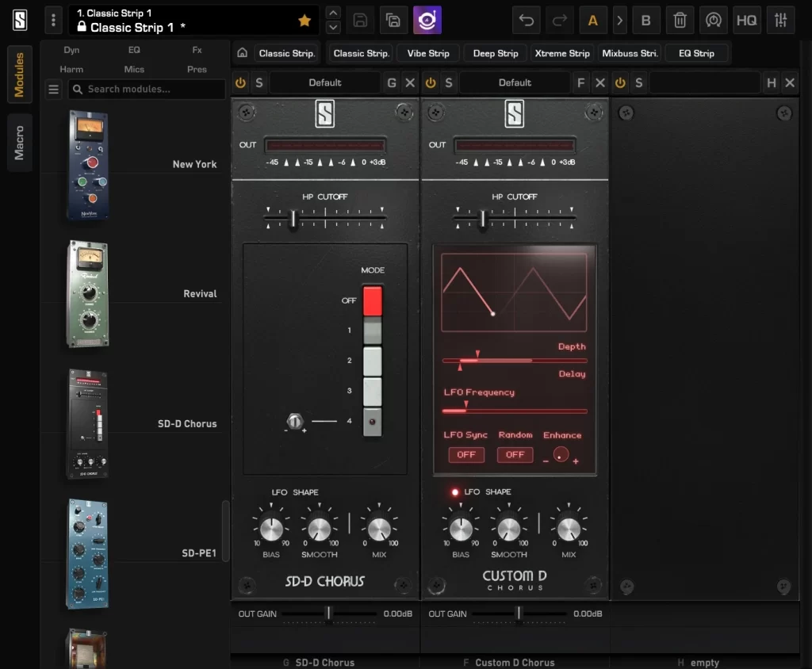
Task: Select the Vibe Strip tab
Action: 428,53
